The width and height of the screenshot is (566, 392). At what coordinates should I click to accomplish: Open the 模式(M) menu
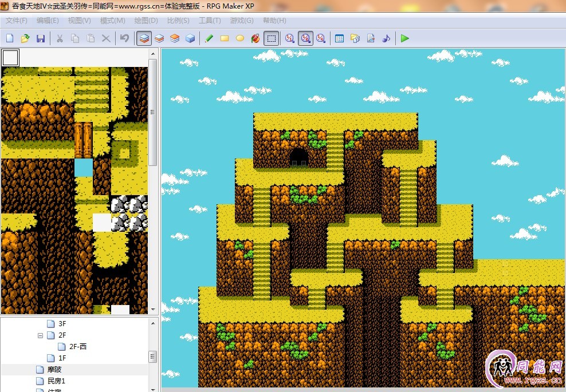pos(113,21)
